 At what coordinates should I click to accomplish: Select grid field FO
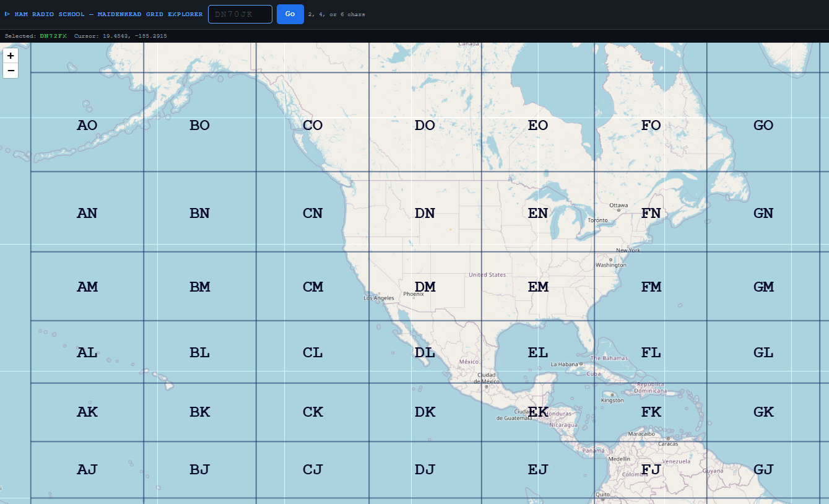[651, 122]
